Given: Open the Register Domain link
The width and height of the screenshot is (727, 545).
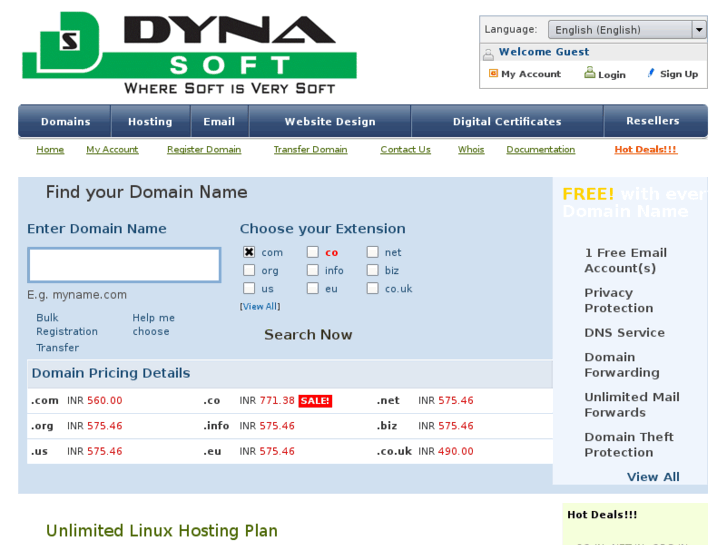Looking at the screenshot, I should coord(204,149).
